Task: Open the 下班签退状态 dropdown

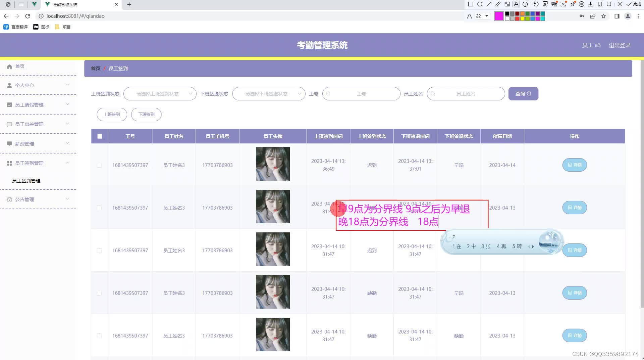Action: (x=269, y=94)
